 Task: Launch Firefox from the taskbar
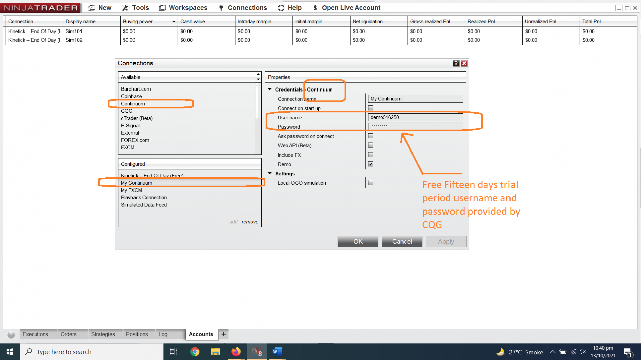tap(236, 352)
